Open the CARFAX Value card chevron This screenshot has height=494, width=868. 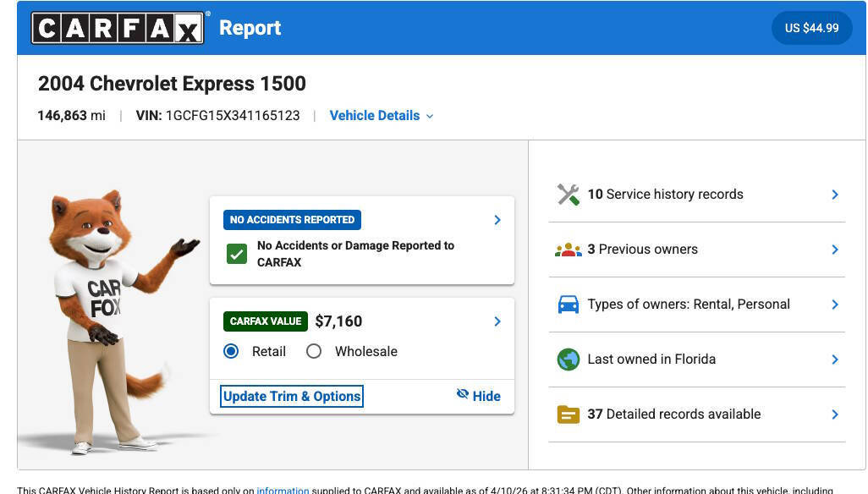497,321
